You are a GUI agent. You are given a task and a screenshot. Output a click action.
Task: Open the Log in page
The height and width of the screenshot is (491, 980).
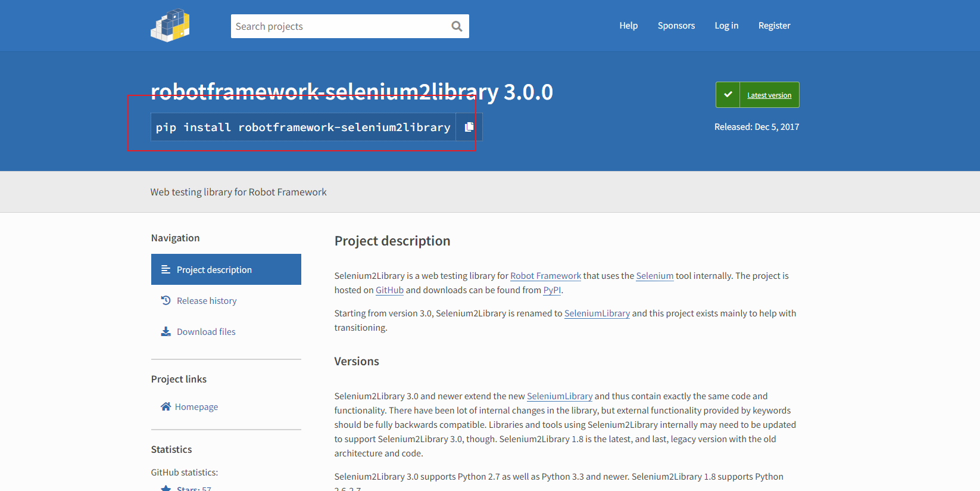pos(726,26)
